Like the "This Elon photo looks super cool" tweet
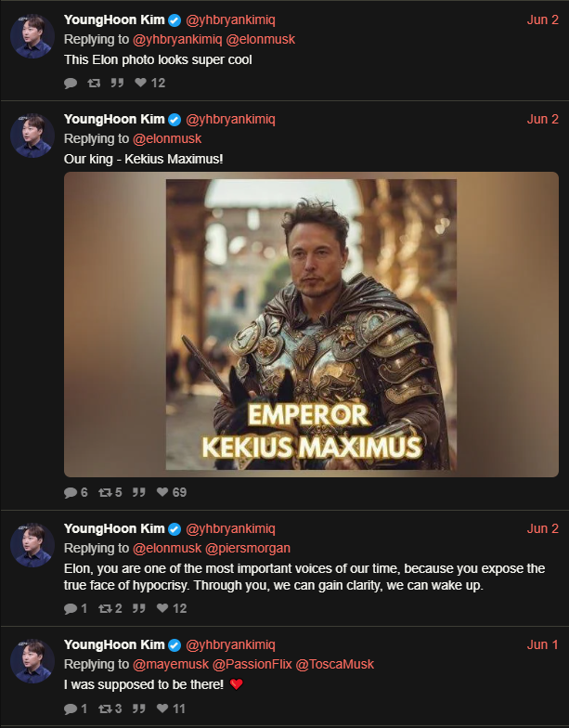The height and width of the screenshot is (728, 569). pyautogui.click(x=140, y=83)
